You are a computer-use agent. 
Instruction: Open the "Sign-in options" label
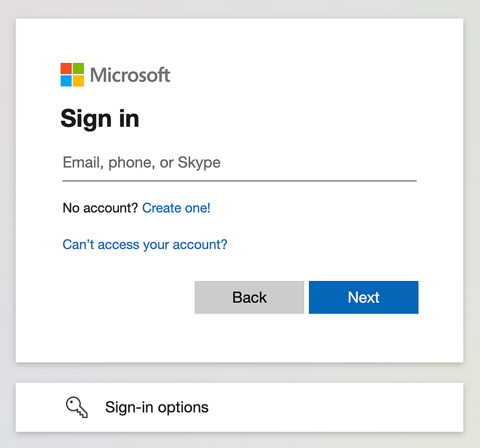157,407
